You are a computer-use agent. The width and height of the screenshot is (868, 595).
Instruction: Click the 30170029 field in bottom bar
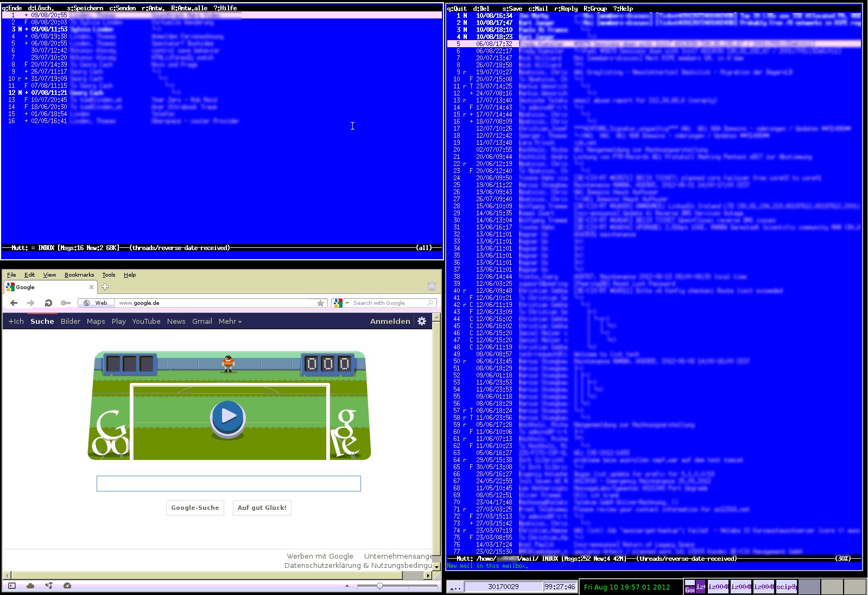503,587
